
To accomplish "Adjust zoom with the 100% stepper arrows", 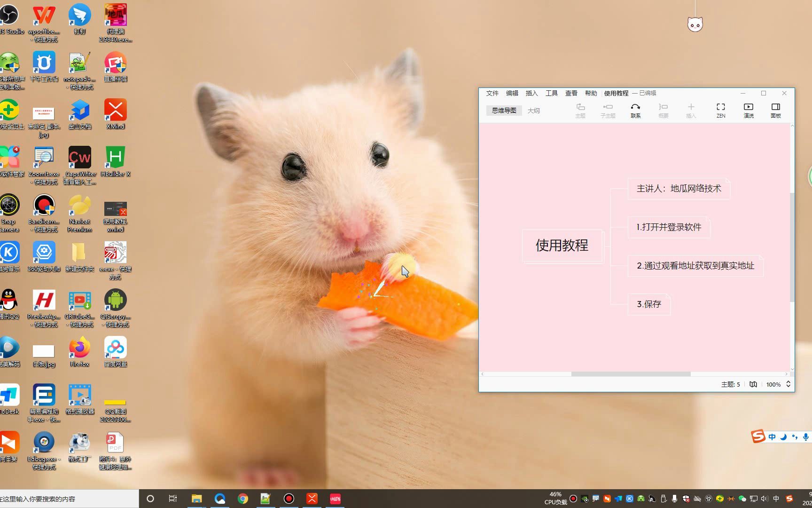I will 789,384.
